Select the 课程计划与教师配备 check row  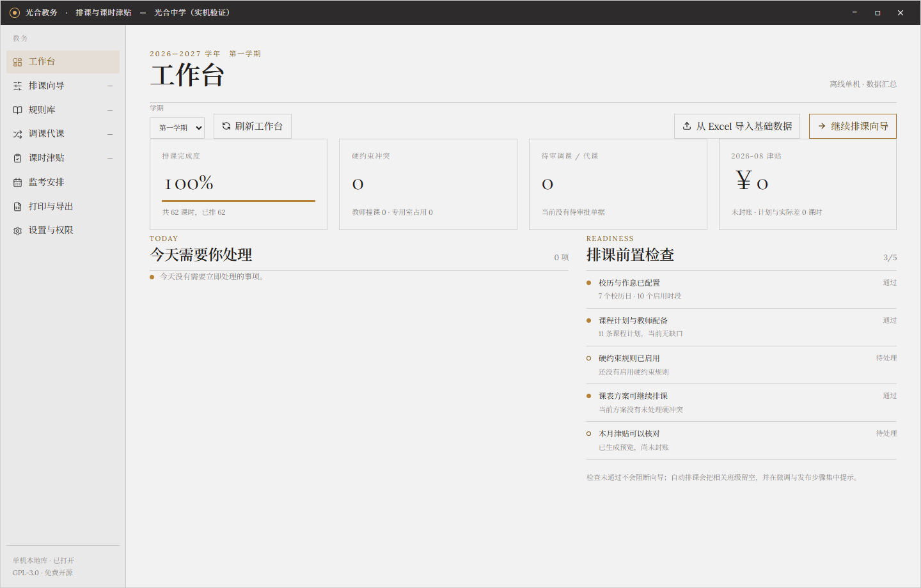pos(741,327)
